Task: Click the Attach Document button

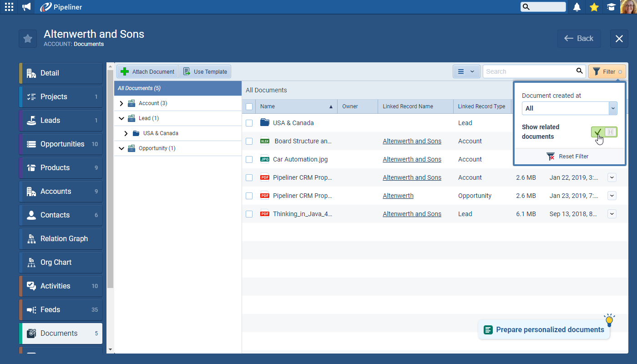Action: coord(147,71)
